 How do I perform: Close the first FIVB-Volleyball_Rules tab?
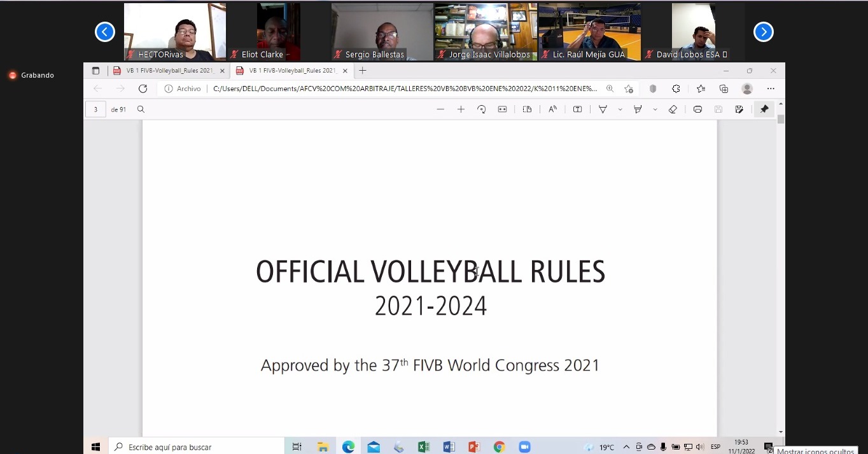coord(222,71)
